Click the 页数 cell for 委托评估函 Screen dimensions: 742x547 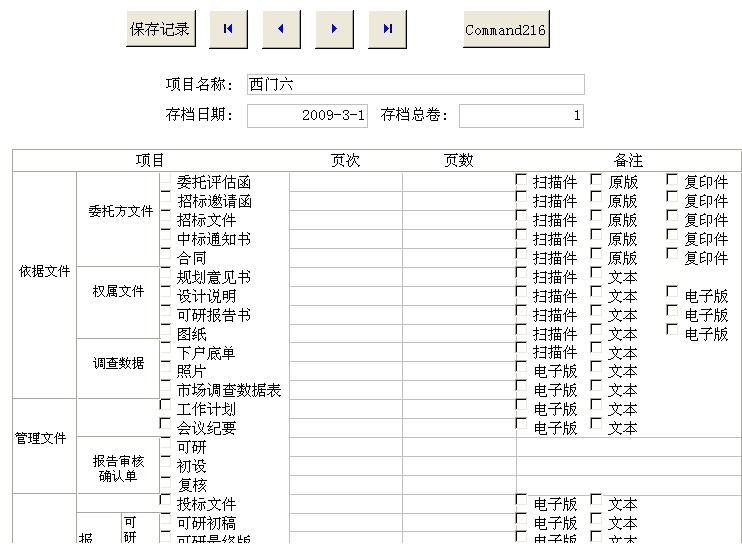point(459,182)
